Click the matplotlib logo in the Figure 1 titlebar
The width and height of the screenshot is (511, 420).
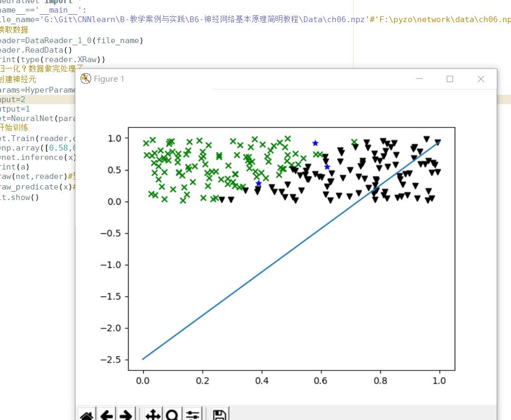tap(85, 78)
